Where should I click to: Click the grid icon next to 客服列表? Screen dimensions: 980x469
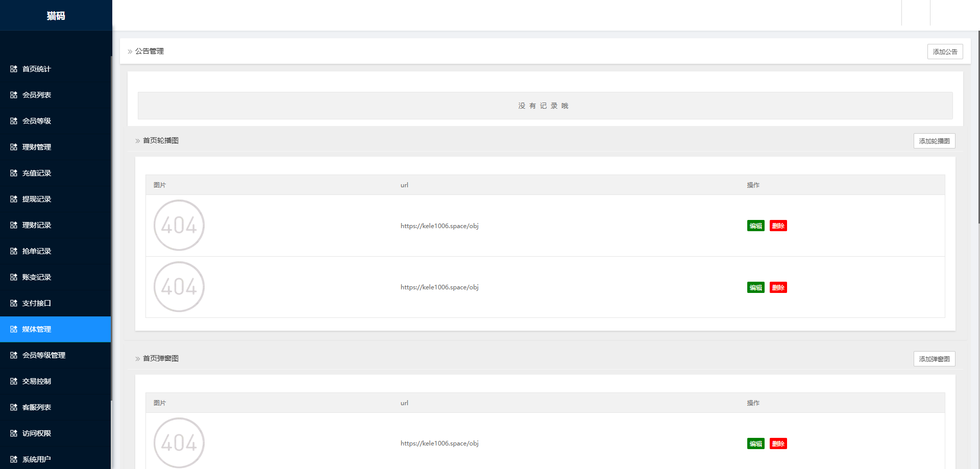coord(14,407)
